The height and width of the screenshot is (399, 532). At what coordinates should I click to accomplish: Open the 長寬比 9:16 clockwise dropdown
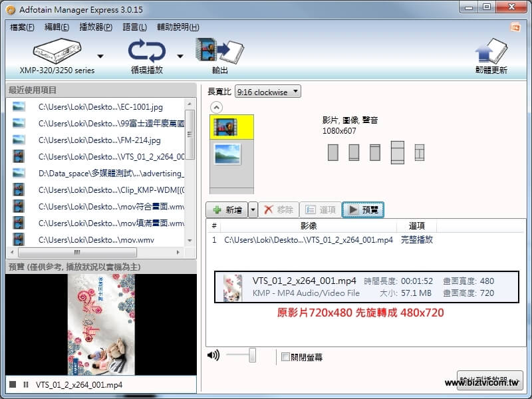[267, 92]
